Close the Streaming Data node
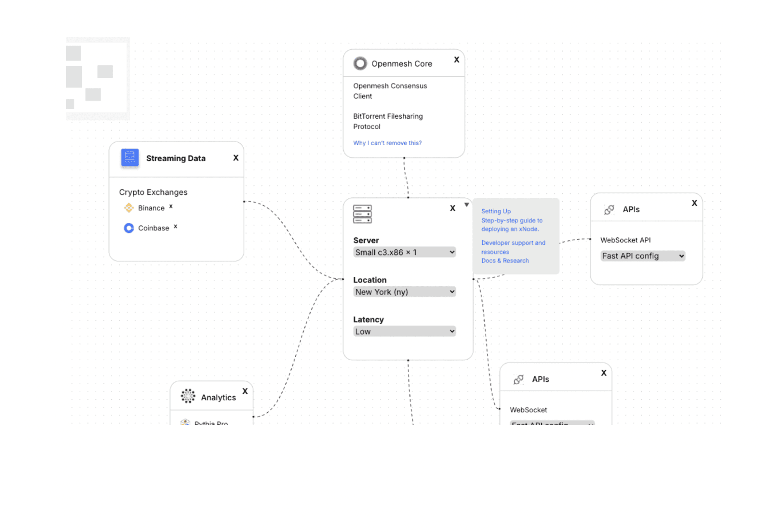Screen dimensions: 775x532 pyautogui.click(x=236, y=158)
